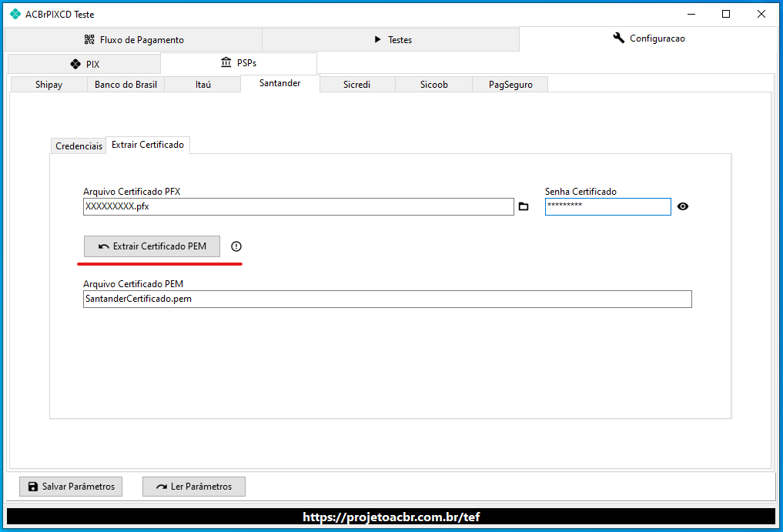This screenshot has width=783, height=532.
Task: Select the Extrair Certificado tab
Action: coord(148,145)
